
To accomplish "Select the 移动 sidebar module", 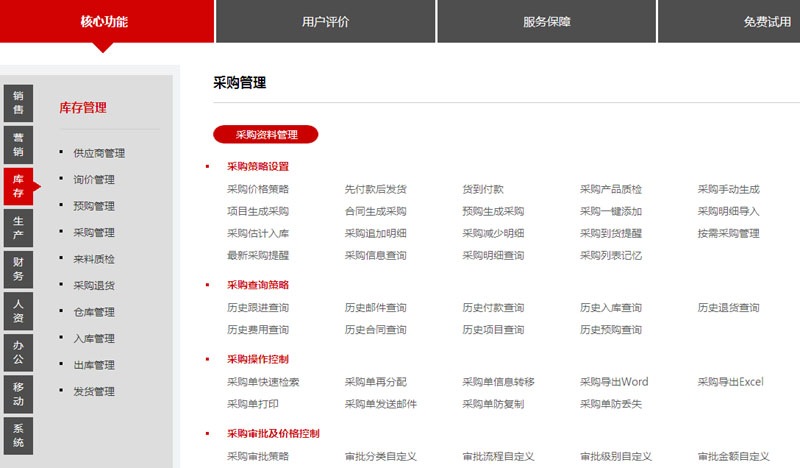I will (18, 393).
